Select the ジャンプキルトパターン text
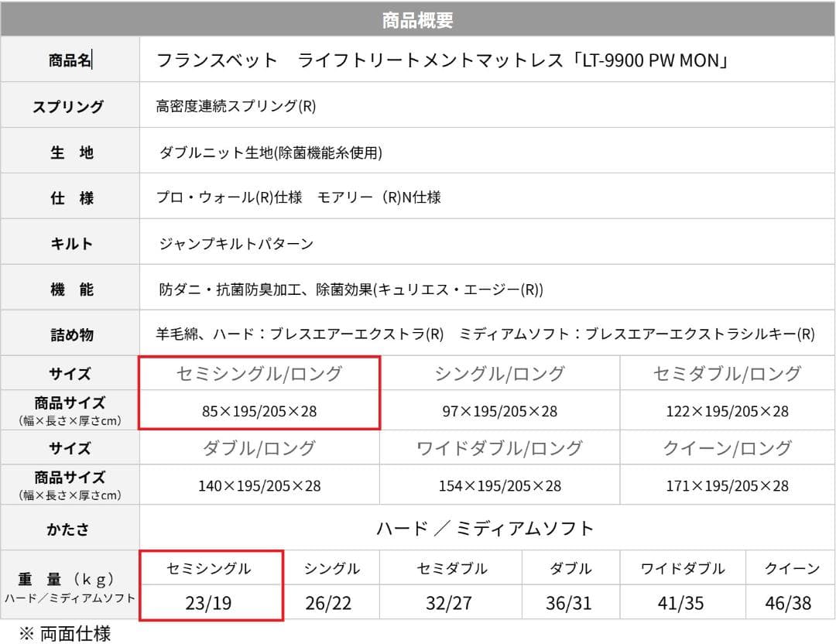This screenshot has width=836, height=644. 236,244
